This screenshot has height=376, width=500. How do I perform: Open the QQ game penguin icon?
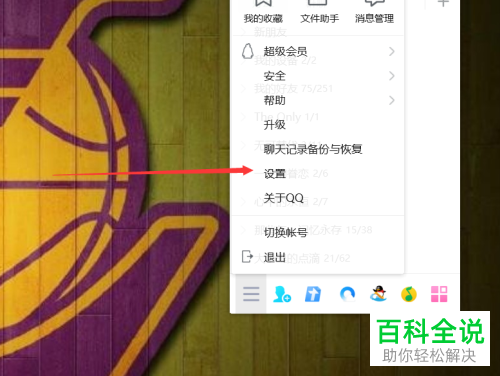[x=378, y=293]
